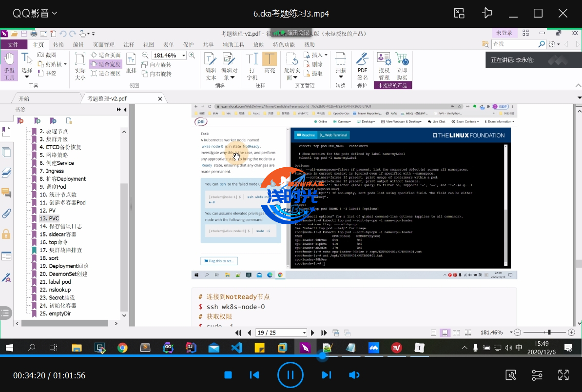Screen dimensions: 582x392
Task: Open the zoom percentage dropdown in ribbon
Action: coord(184,56)
